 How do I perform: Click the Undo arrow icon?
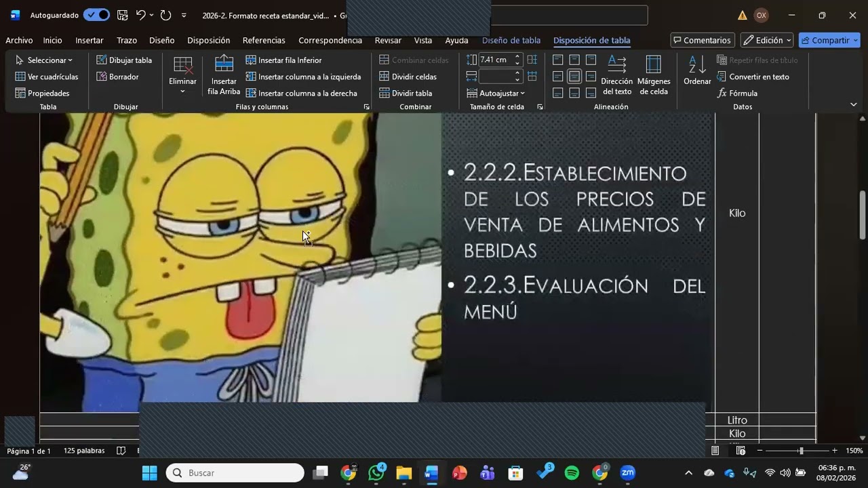(140, 15)
